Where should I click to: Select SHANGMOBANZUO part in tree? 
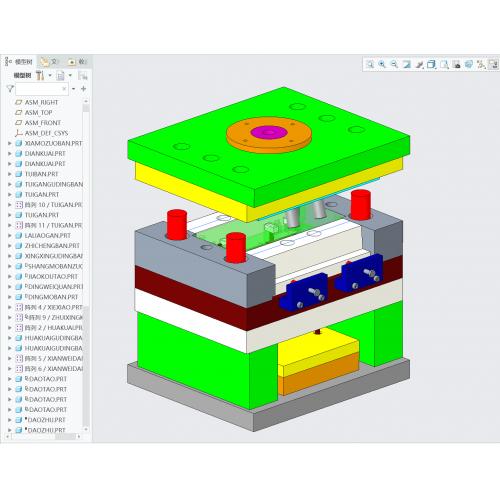pos(54,266)
